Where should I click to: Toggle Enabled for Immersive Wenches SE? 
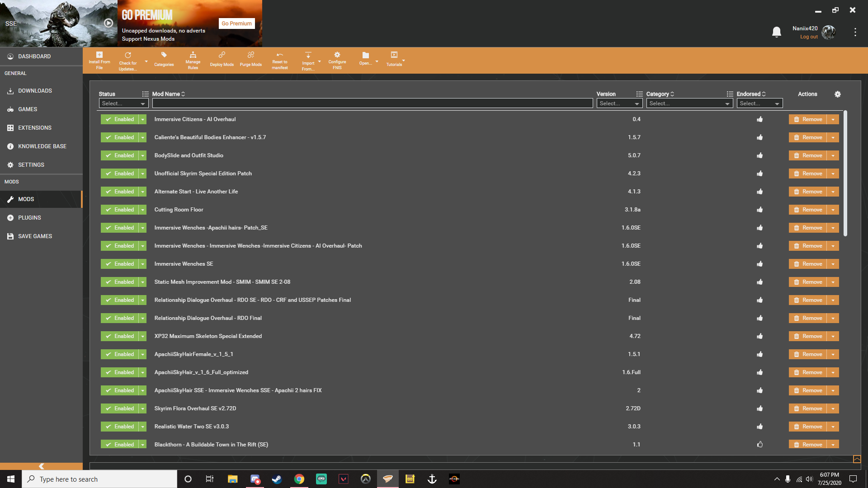120,264
